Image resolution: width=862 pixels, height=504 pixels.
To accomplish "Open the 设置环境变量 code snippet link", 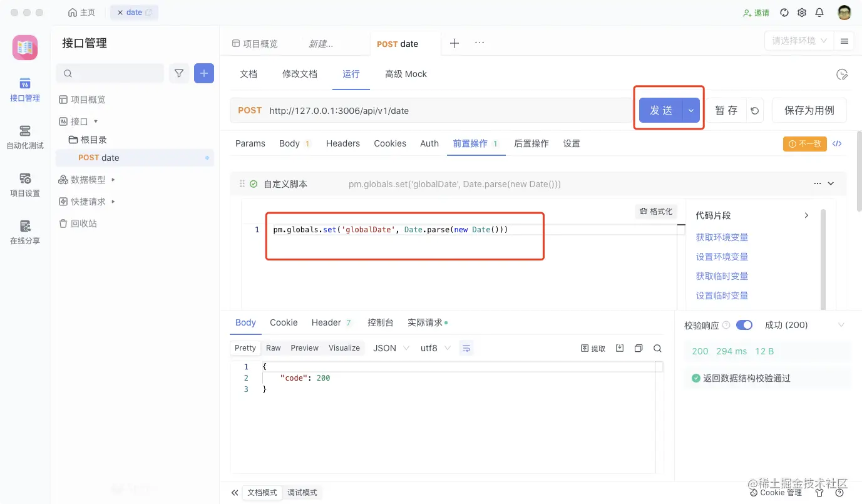I will coord(722,256).
